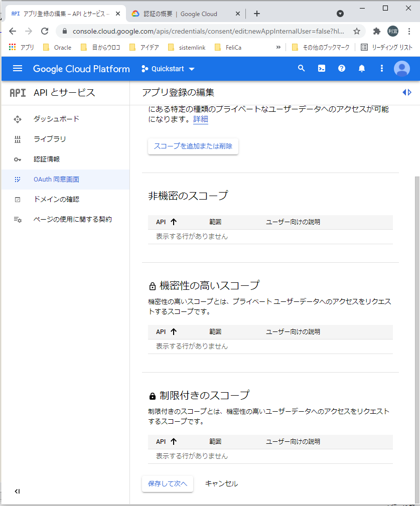Select the ライブラリ icon in the sidebar
The image size is (420, 506).
pyautogui.click(x=17, y=139)
